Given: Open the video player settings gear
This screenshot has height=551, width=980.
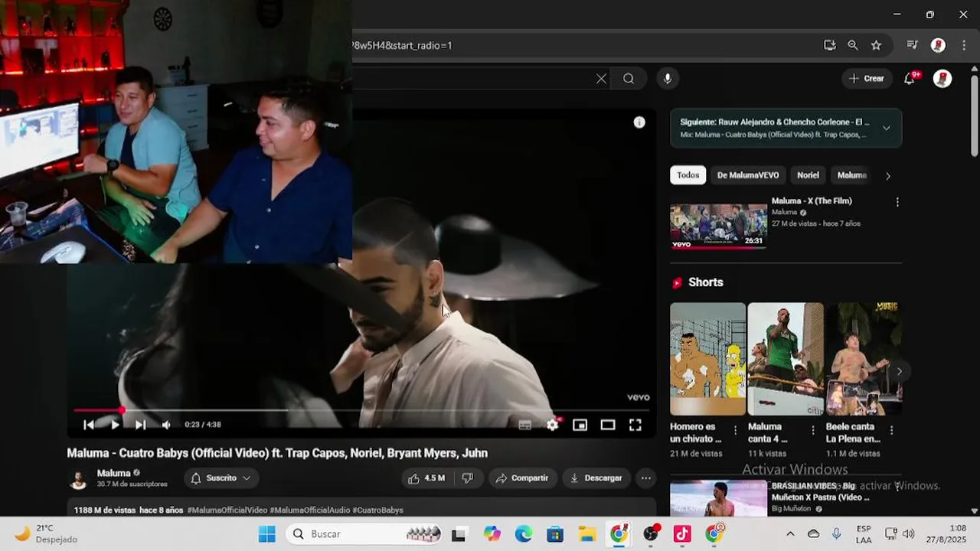Looking at the screenshot, I should click(x=553, y=425).
